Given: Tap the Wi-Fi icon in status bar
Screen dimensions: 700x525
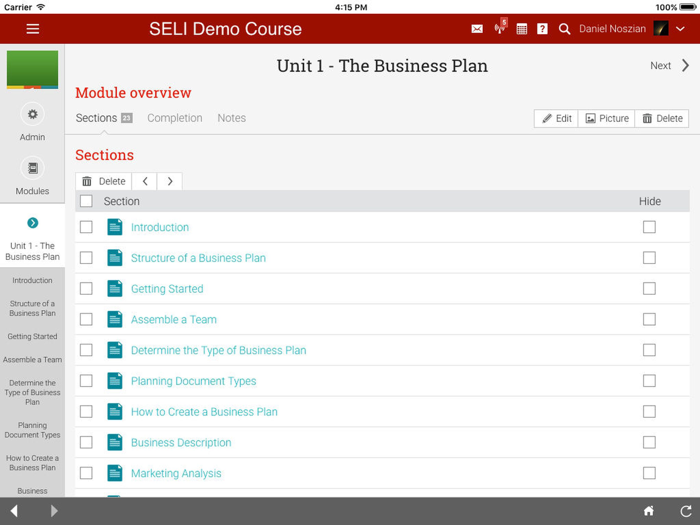Looking at the screenshot, I should 41,7.
